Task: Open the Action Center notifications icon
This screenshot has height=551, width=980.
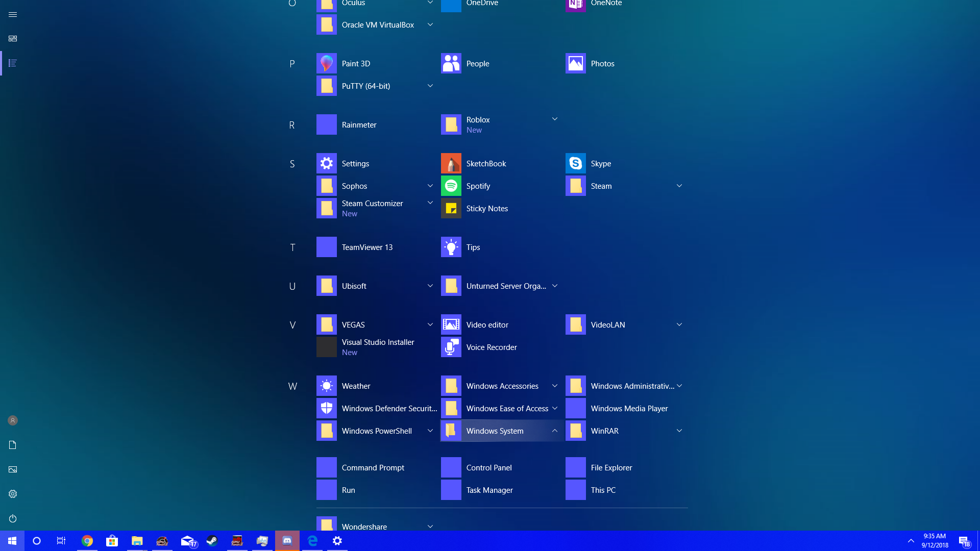Action: click(964, 541)
